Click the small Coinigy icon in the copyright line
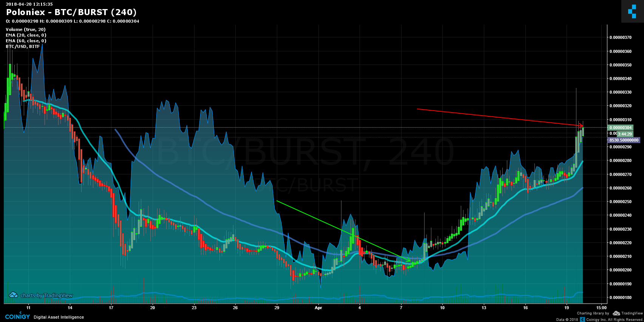The width and height of the screenshot is (644, 322). (582, 319)
